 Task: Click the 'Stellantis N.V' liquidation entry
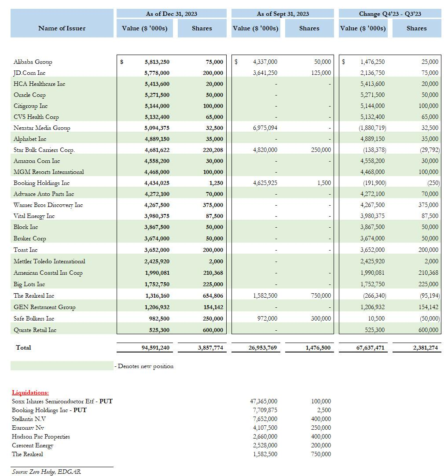point(29,419)
